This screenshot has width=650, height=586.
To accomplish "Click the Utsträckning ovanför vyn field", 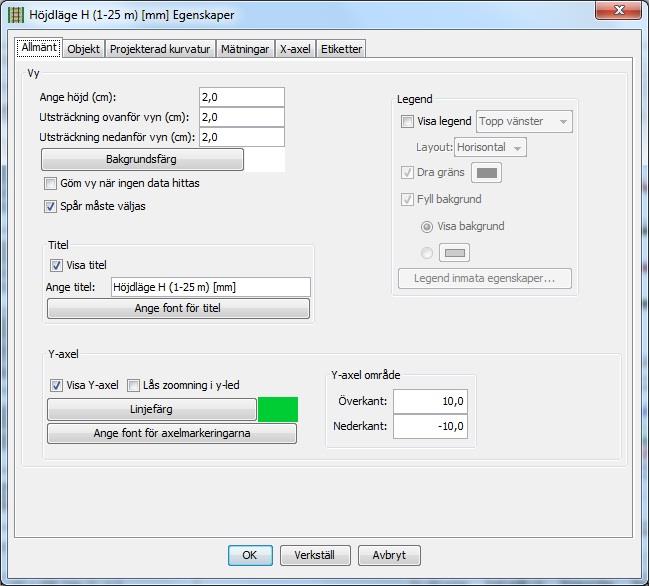I will point(242,117).
